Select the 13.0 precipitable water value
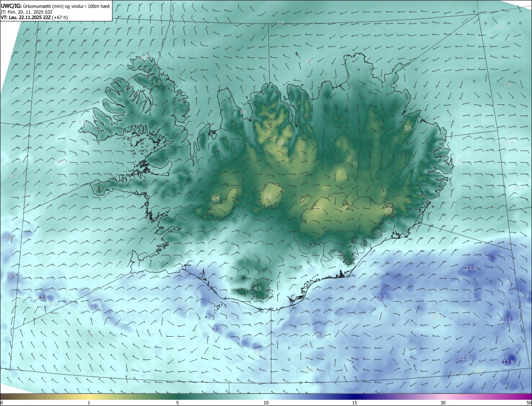This screenshot has width=532, height=406. click(471, 268)
